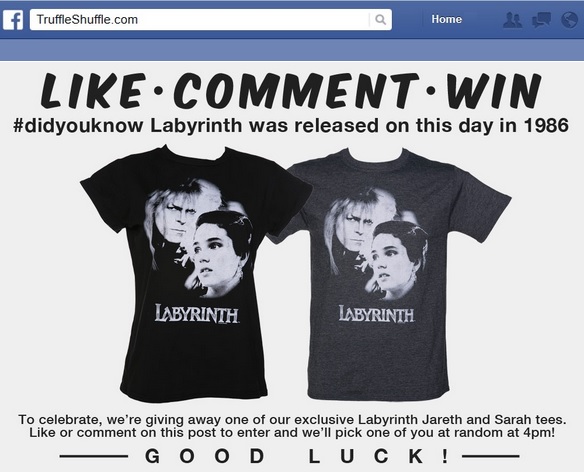Go to the Home link
The height and width of the screenshot is (472, 584).
tap(447, 19)
